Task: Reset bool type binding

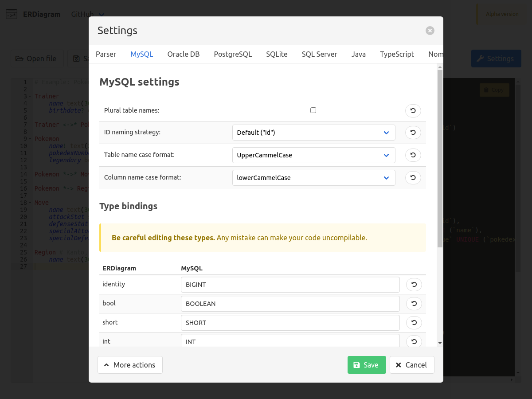Action: (414, 304)
